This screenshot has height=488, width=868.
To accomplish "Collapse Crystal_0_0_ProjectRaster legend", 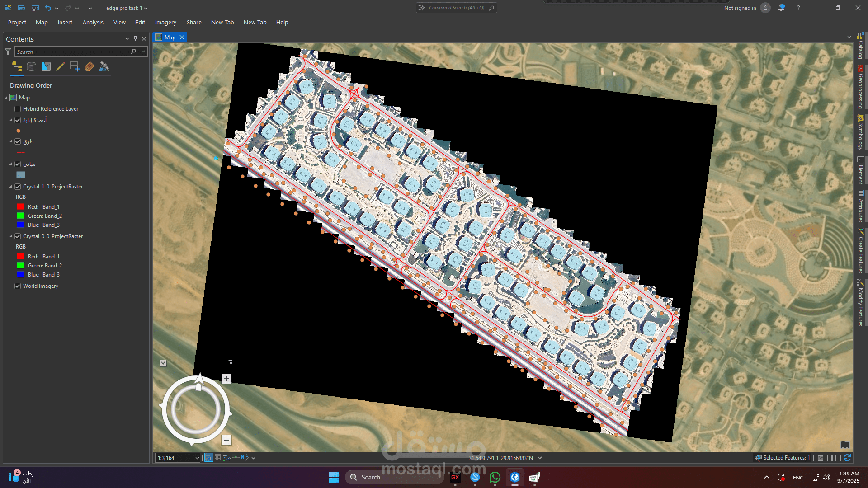I will [11, 236].
